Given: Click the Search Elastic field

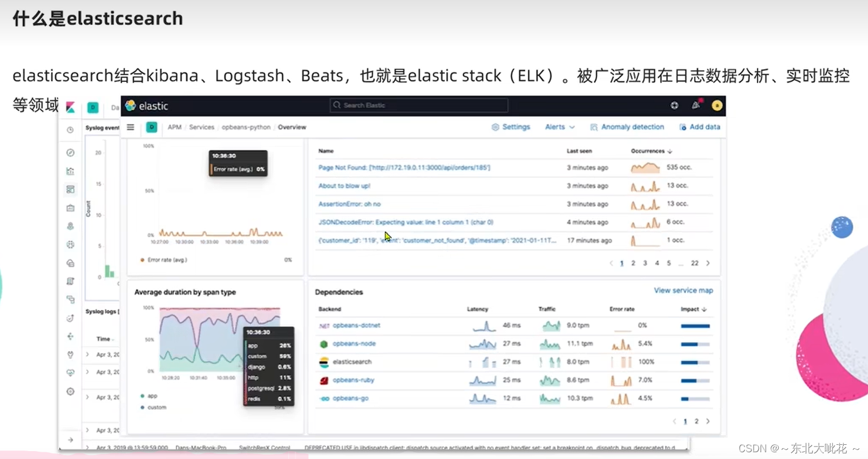Looking at the screenshot, I should coord(418,105).
